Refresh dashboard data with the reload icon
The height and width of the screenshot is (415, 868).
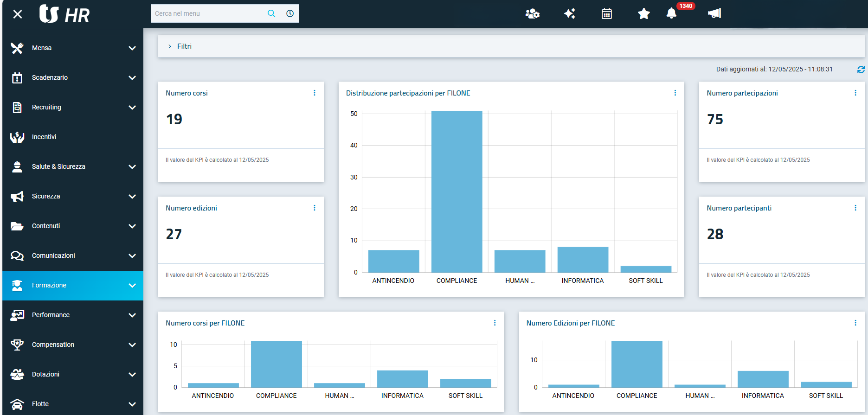click(x=861, y=70)
